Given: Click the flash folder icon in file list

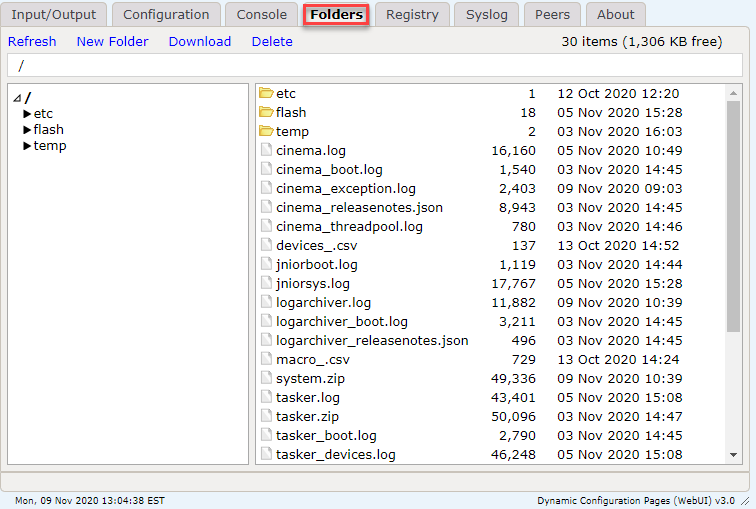Looking at the screenshot, I should (266, 112).
